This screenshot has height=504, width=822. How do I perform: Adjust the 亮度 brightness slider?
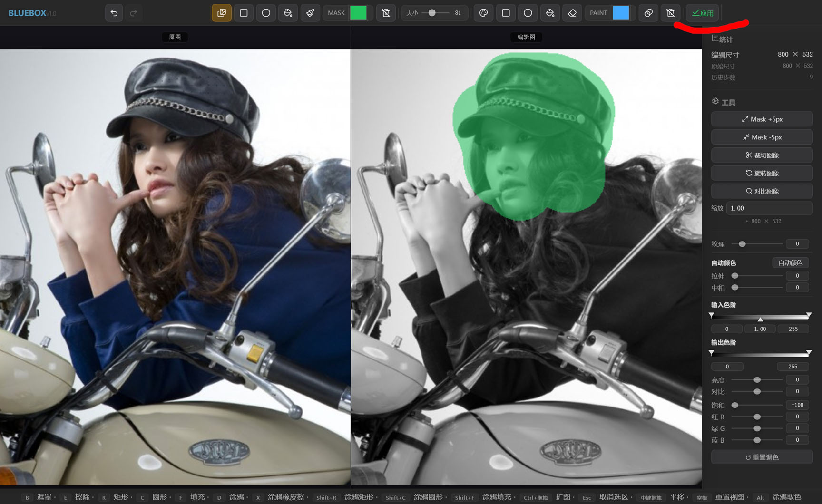[x=757, y=380]
